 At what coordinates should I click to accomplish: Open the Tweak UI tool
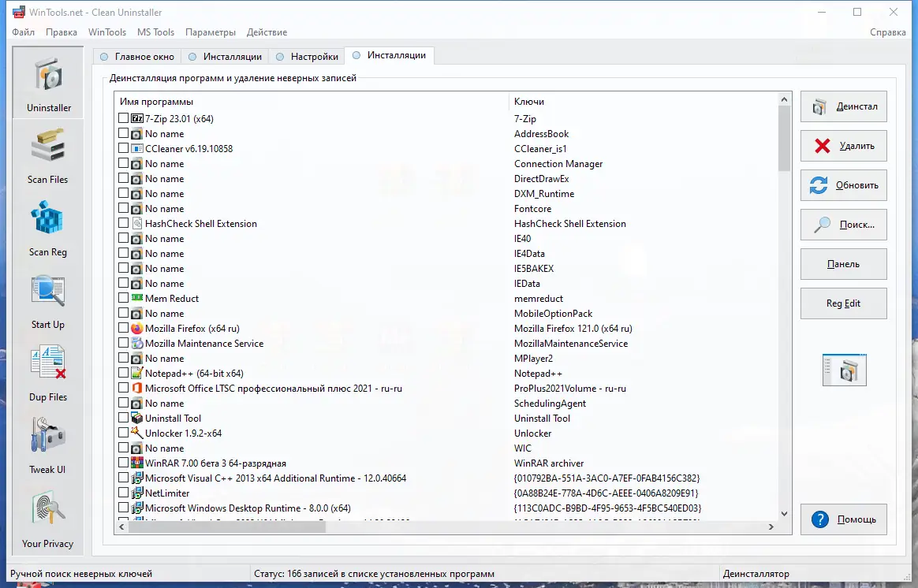tap(48, 446)
